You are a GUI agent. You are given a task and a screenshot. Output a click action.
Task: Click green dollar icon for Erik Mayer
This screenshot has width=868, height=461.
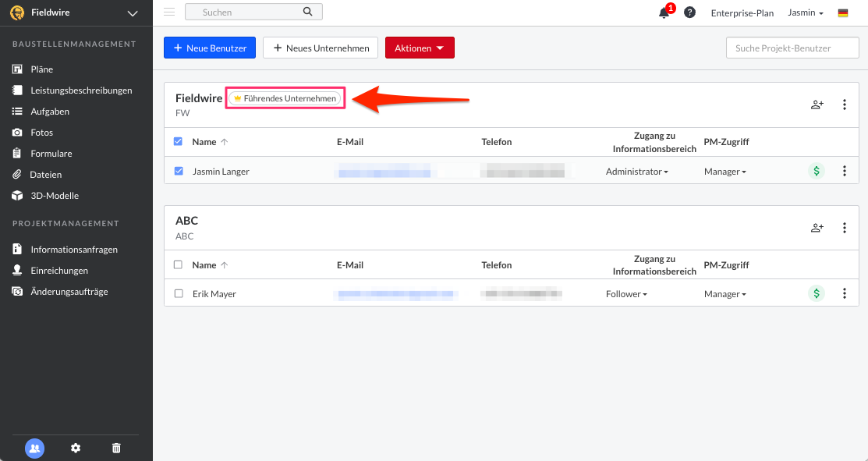pos(817,293)
